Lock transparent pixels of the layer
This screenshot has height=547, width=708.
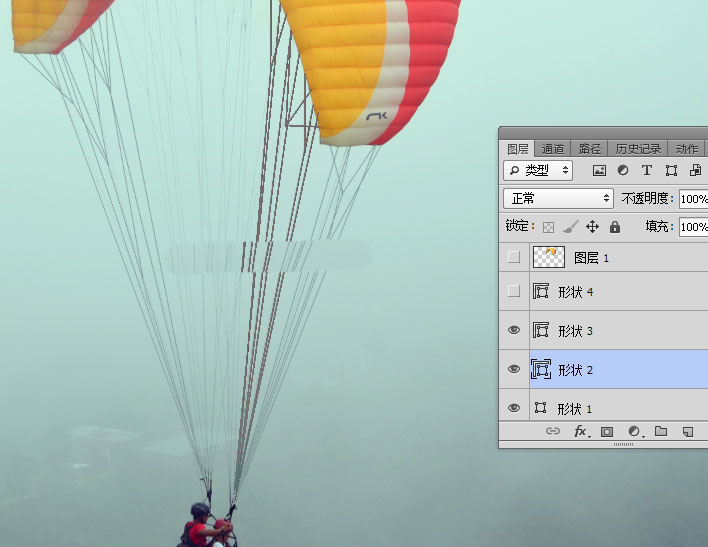click(548, 227)
